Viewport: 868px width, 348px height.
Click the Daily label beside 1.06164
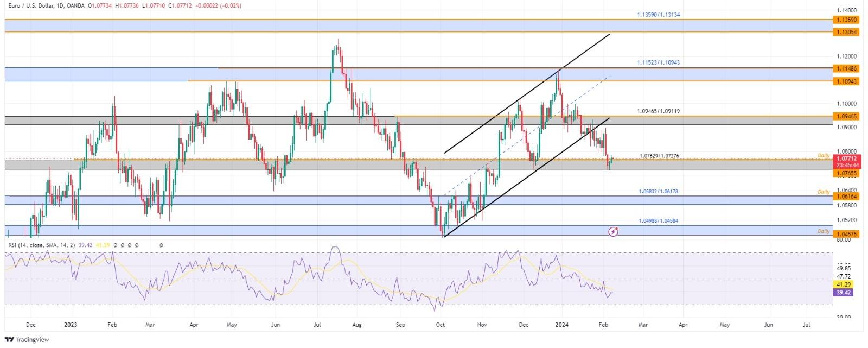tap(824, 192)
